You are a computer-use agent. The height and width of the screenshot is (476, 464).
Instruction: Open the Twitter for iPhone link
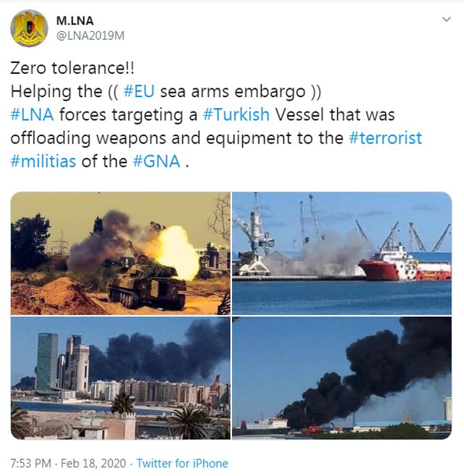coord(182,463)
